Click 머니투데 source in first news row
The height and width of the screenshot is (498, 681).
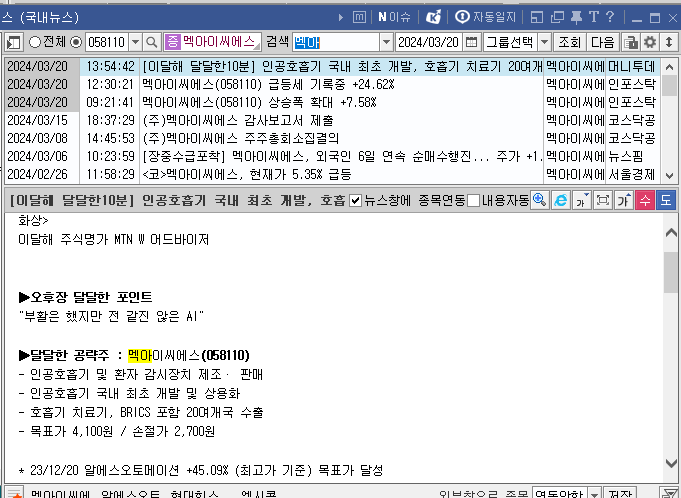tap(632, 66)
